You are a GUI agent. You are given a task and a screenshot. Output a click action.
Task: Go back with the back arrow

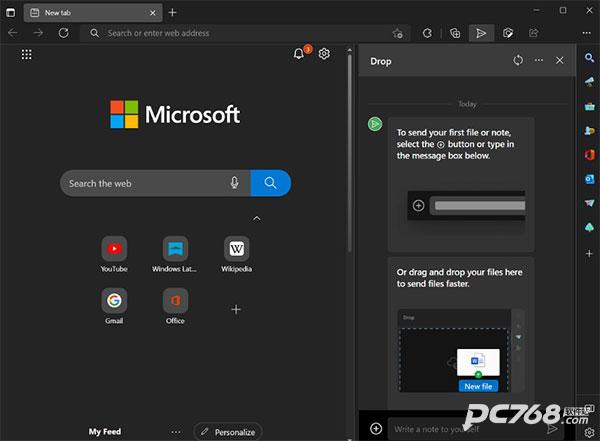(13, 33)
